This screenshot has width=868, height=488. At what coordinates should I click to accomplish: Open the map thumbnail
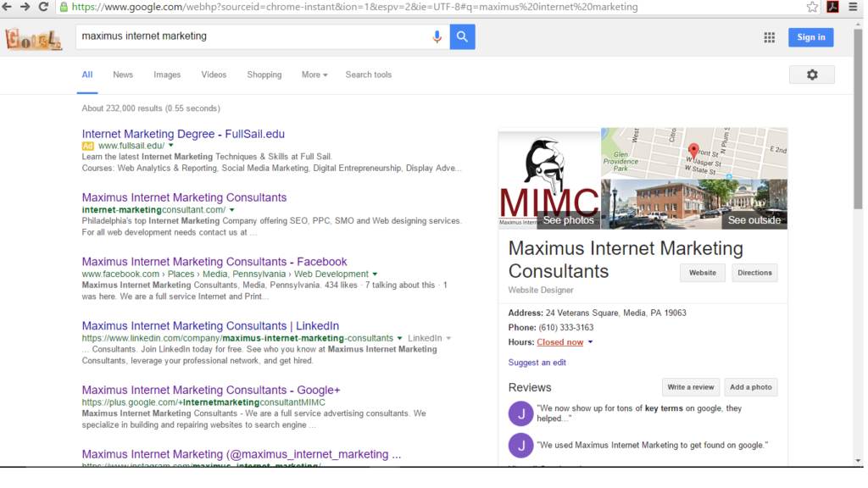(x=694, y=153)
